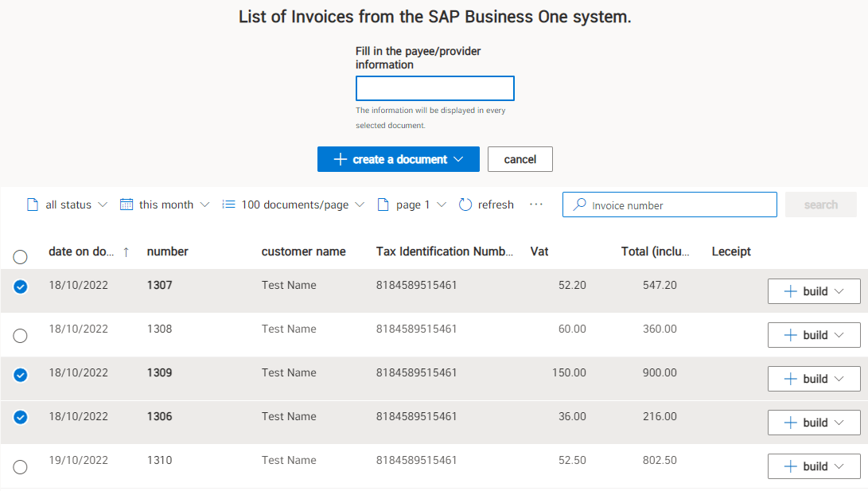Open the documents-per-page dropdown
868x491 pixels.
[x=360, y=205]
